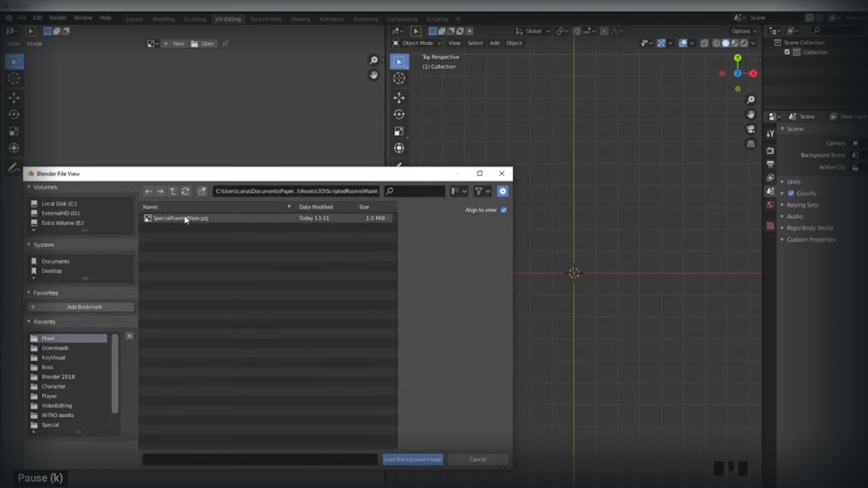
Task: Click the Cursor tool in UV editor
Action: pos(14,78)
